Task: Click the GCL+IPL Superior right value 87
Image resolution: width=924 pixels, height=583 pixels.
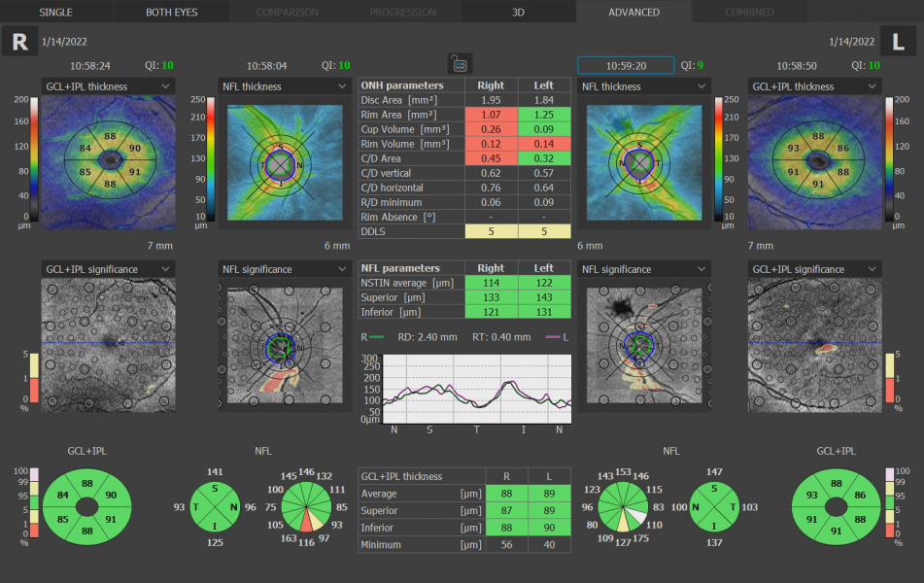Action: [x=507, y=510]
